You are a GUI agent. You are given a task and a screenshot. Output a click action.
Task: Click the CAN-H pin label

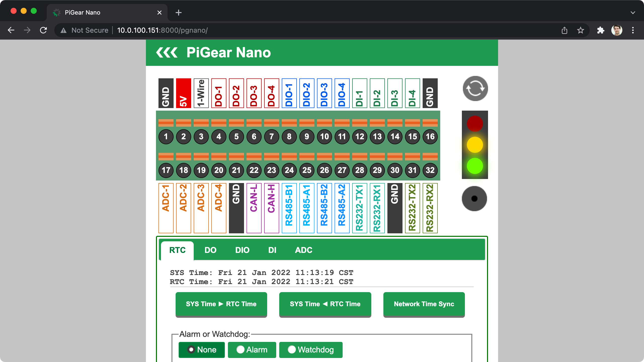(x=271, y=208)
